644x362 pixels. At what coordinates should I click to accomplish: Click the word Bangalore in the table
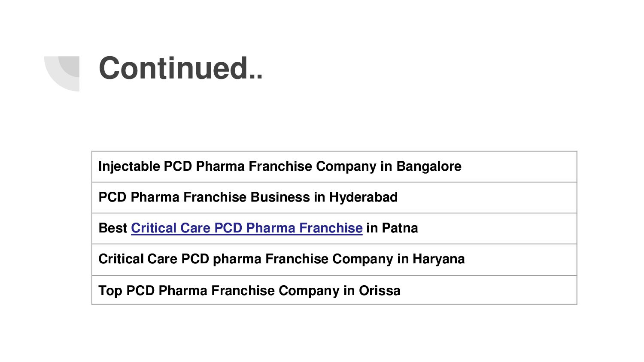428,166
